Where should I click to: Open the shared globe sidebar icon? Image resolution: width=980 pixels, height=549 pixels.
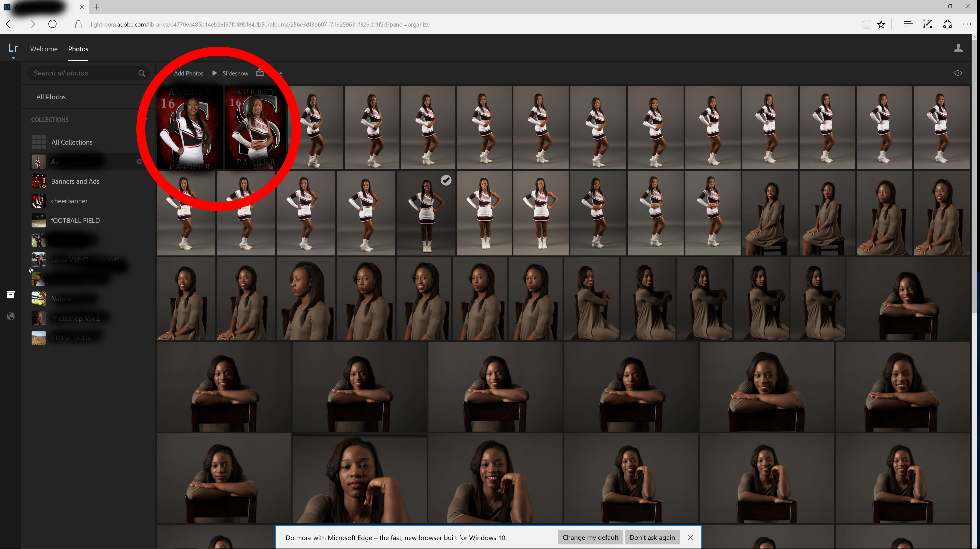[x=11, y=316]
